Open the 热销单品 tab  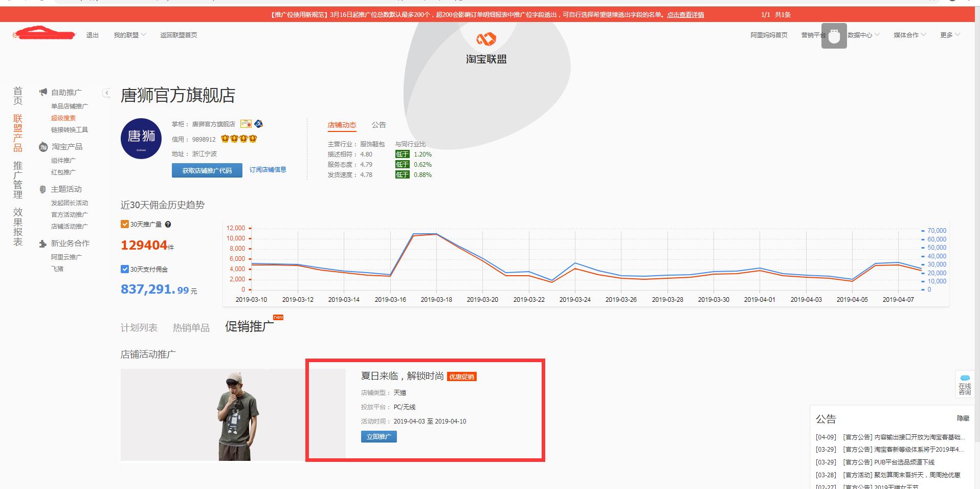(191, 328)
